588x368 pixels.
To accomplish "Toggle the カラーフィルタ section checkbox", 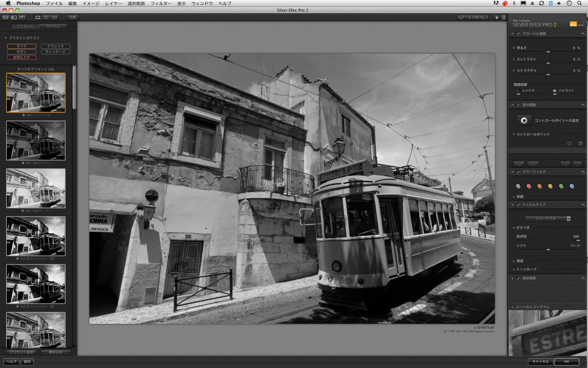I will coord(518,172).
